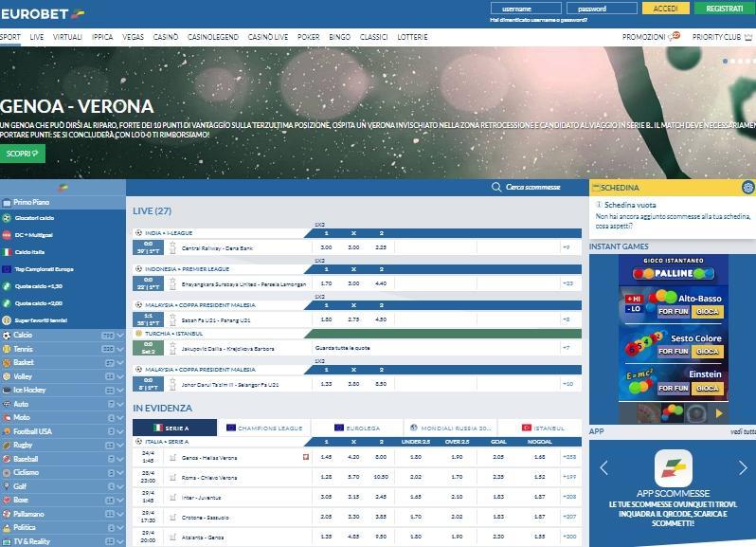Viewport: 756px width, 547px height.
Task: Click the golf club icon beside Golf
Action: click(x=7, y=486)
